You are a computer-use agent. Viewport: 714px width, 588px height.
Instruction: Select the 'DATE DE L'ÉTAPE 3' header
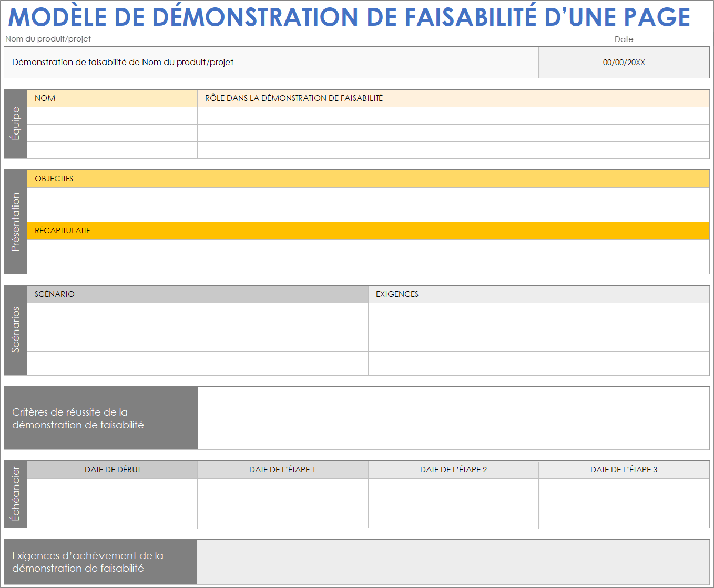[624, 470]
